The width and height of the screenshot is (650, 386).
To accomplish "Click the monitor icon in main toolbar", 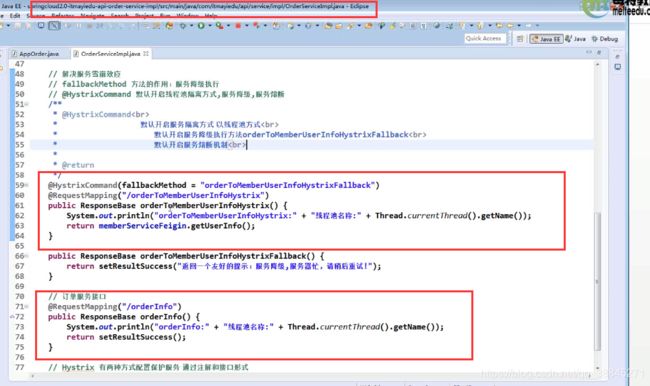I will [x=41, y=25].
